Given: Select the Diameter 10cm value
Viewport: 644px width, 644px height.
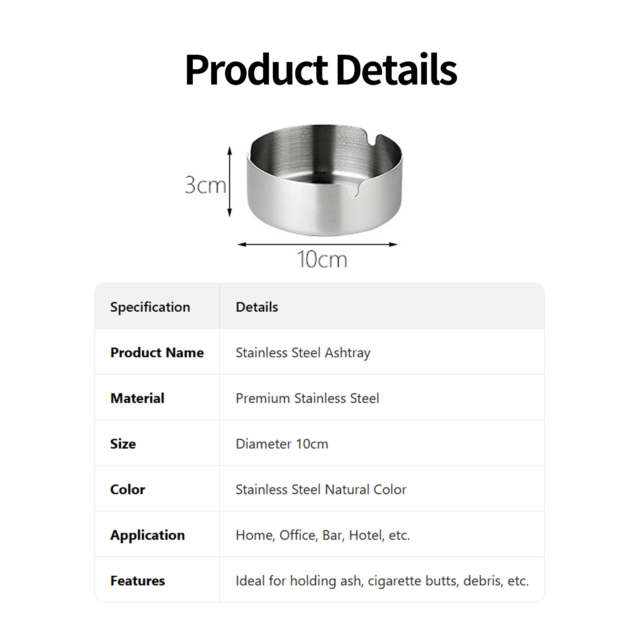Looking at the screenshot, I should [282, 444].
